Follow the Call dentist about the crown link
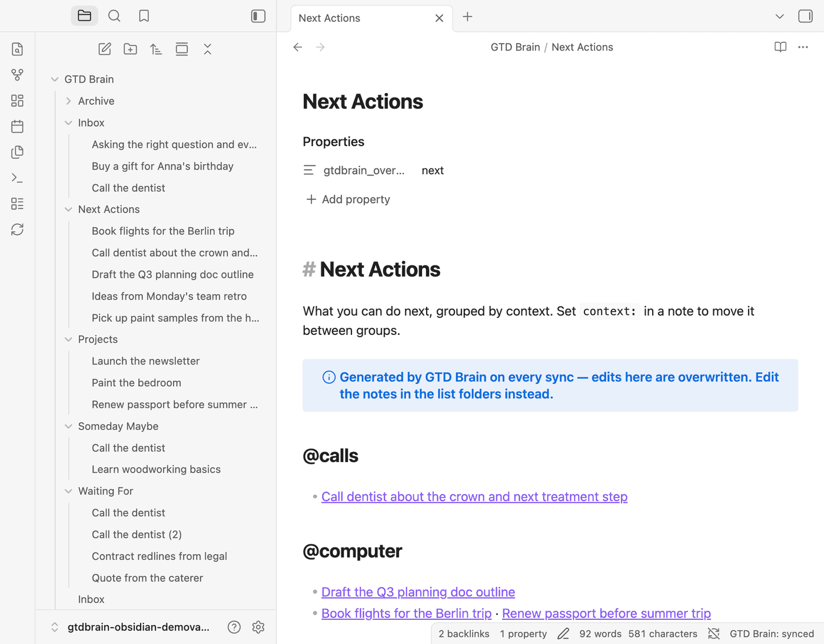The height and width of the screenshot is (644, 824). point(474,497)
